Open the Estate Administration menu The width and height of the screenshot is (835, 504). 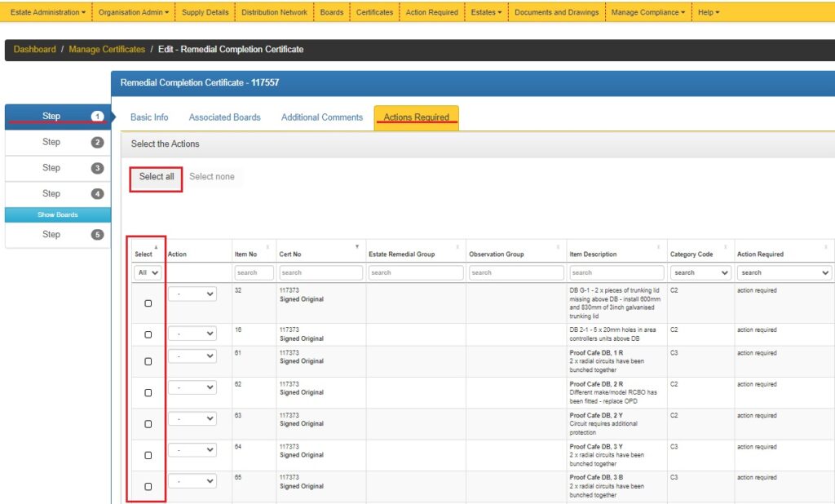pos(47,12)
